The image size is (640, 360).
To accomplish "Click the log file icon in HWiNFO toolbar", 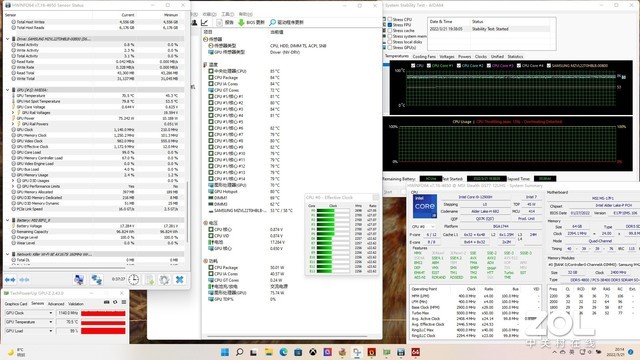I will coord(150,280).
